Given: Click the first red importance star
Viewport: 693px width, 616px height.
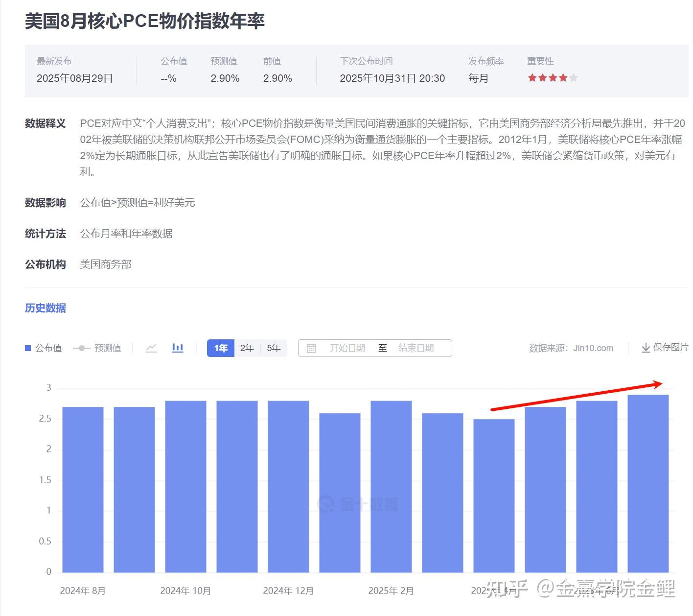Looking at the screenshot, I should click(531, 77).
